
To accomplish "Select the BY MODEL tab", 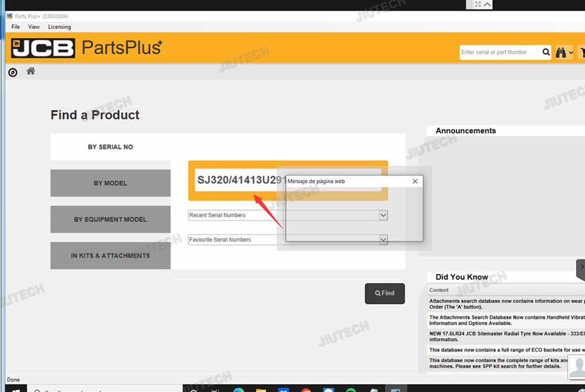I will click(110, 183).
